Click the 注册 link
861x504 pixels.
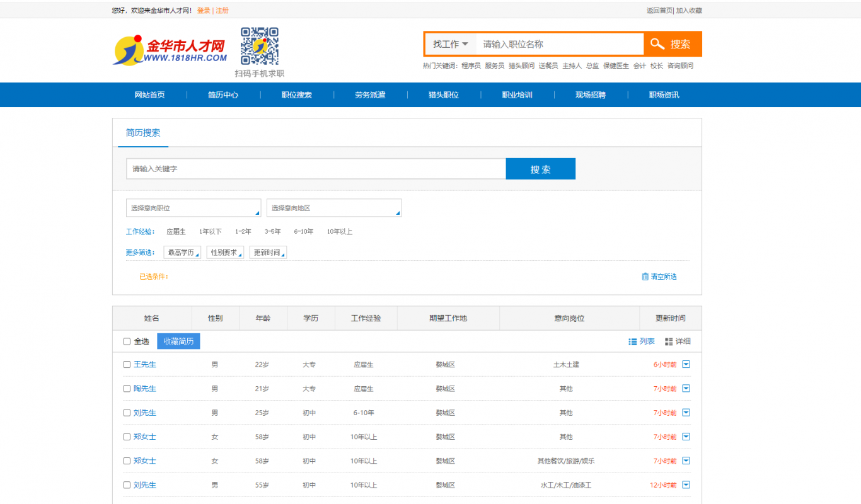[222, 11]
